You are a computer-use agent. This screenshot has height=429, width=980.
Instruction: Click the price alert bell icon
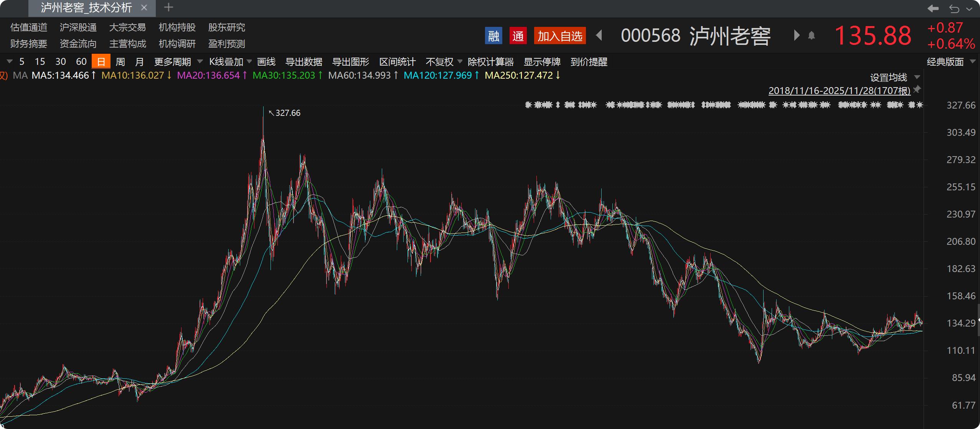coord(811,36)
